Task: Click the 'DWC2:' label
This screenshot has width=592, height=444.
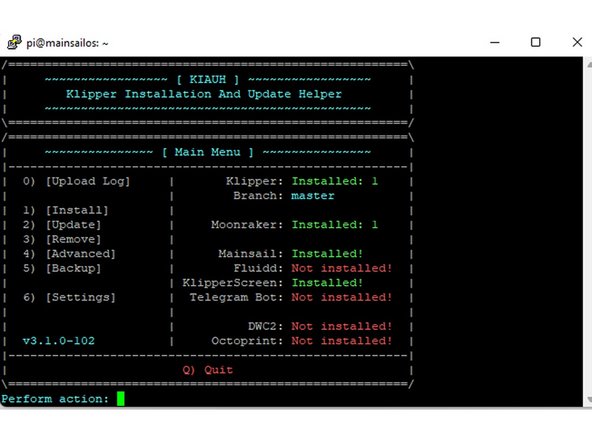Action: [265, 327]
